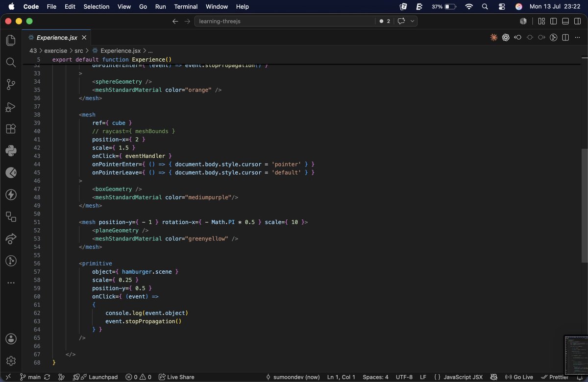Open the Python extension panel
Viewport: 588px width, 382px height.
pos(11,151)
